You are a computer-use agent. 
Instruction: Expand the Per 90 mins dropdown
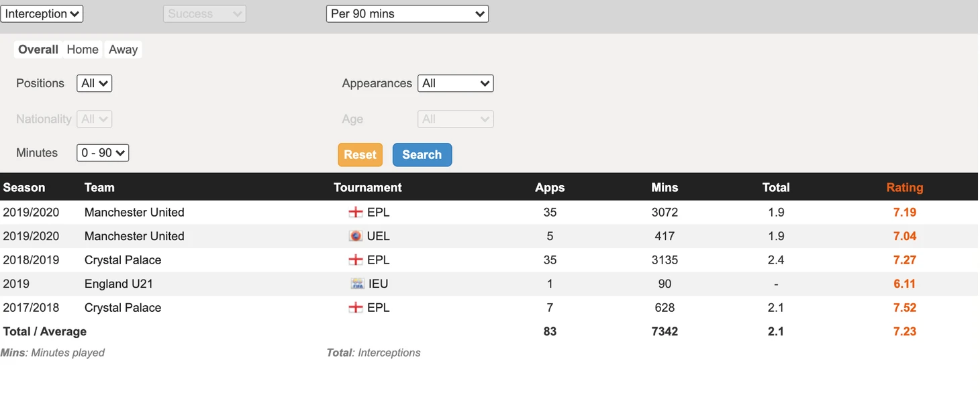point(407,13)
